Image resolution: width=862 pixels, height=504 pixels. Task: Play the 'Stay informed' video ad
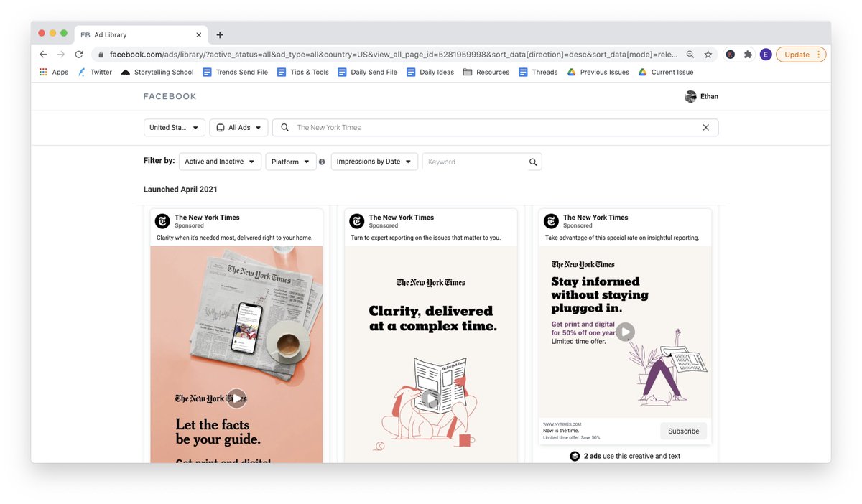(626, 332)
